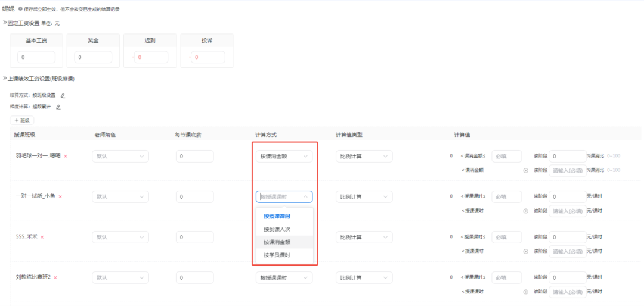
Task: Choose 按课消金额 in the dropdown list
Action: point(277,242)
